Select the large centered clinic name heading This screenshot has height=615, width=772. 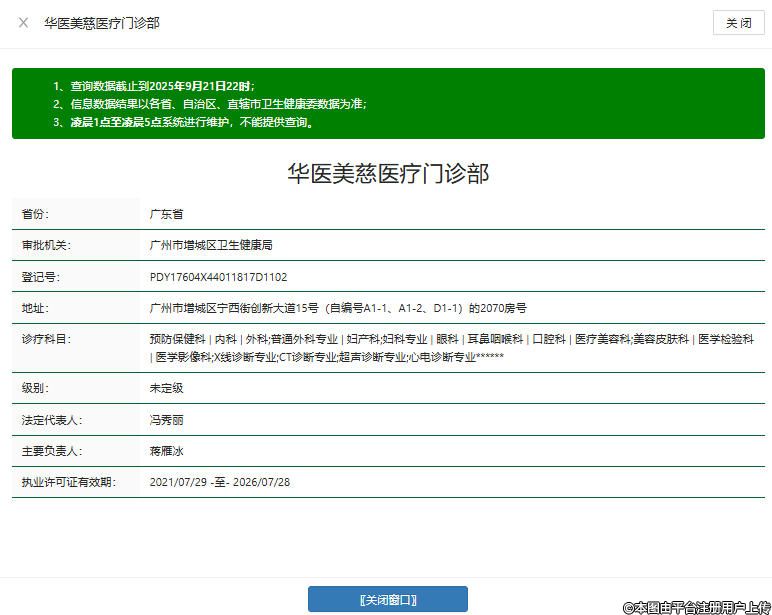click(x=388, y=173)
